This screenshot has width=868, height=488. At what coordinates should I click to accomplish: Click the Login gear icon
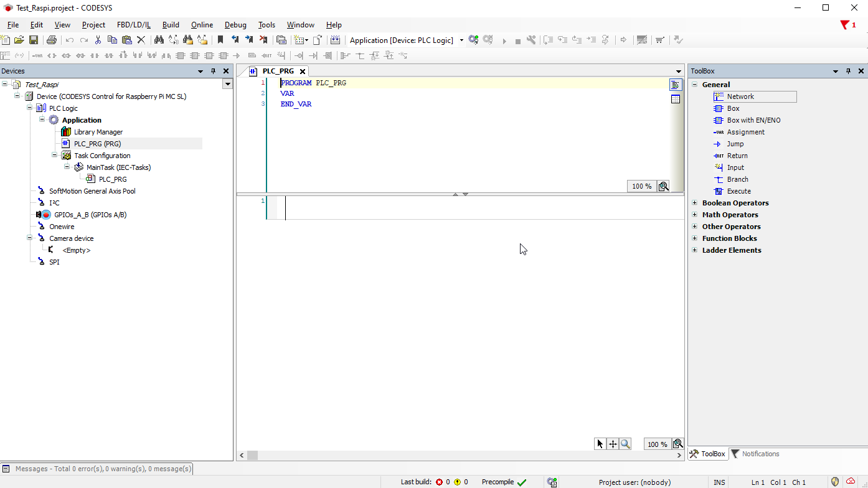click(473, 40)
